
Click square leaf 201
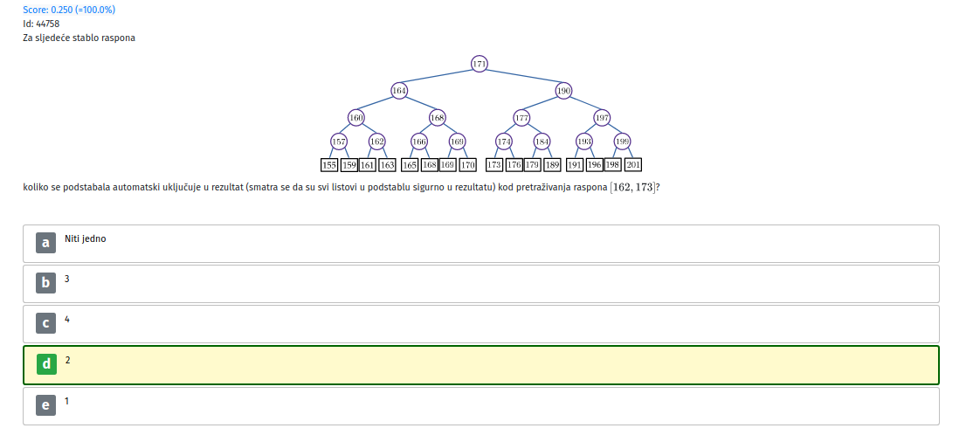click(633, 165)
